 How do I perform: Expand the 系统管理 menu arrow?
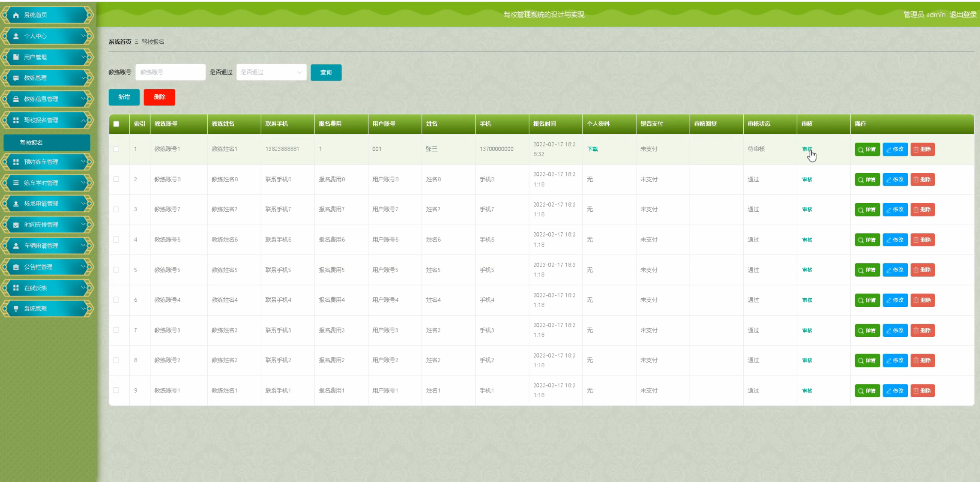pos(83,308)
